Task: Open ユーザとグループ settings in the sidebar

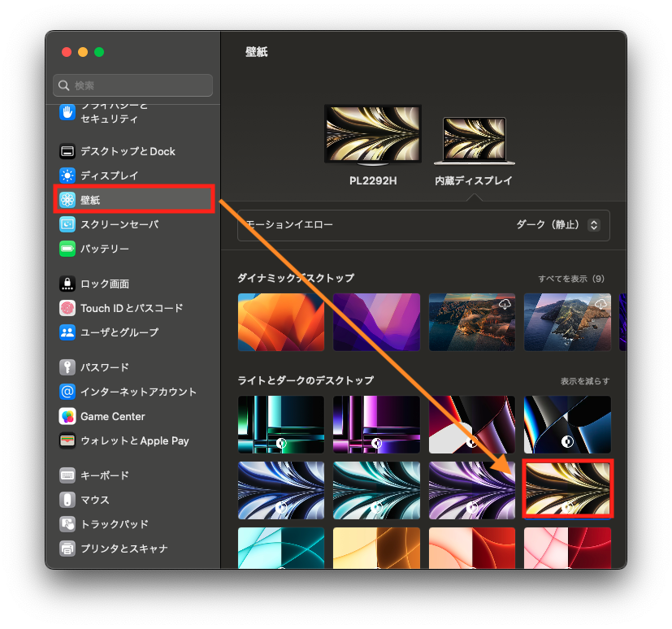Action: tap(109, 332)
